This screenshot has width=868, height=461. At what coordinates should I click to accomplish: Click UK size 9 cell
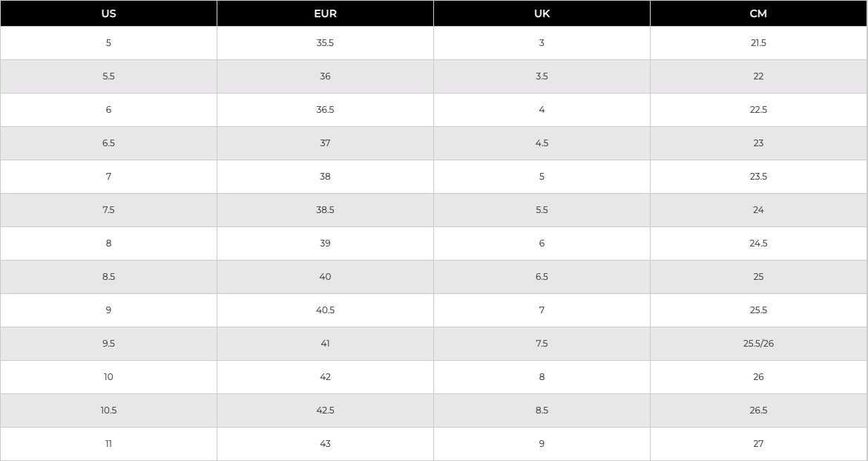pos(542,444)
